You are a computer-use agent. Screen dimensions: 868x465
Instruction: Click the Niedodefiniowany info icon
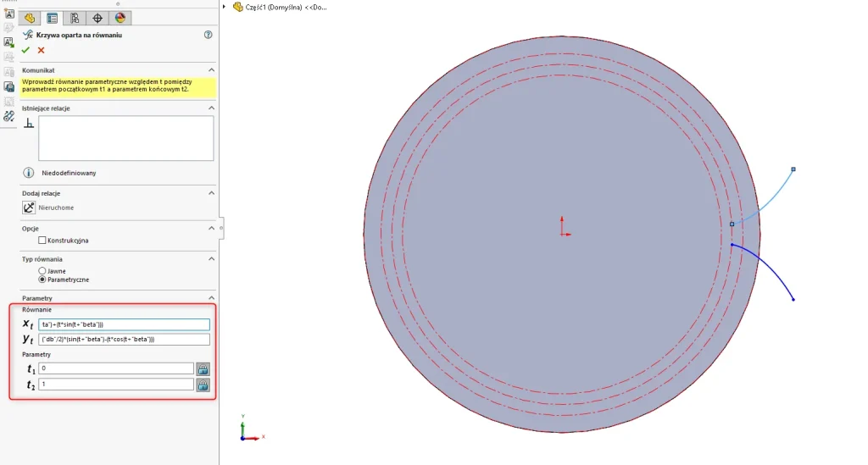click(x=28, y=173)
